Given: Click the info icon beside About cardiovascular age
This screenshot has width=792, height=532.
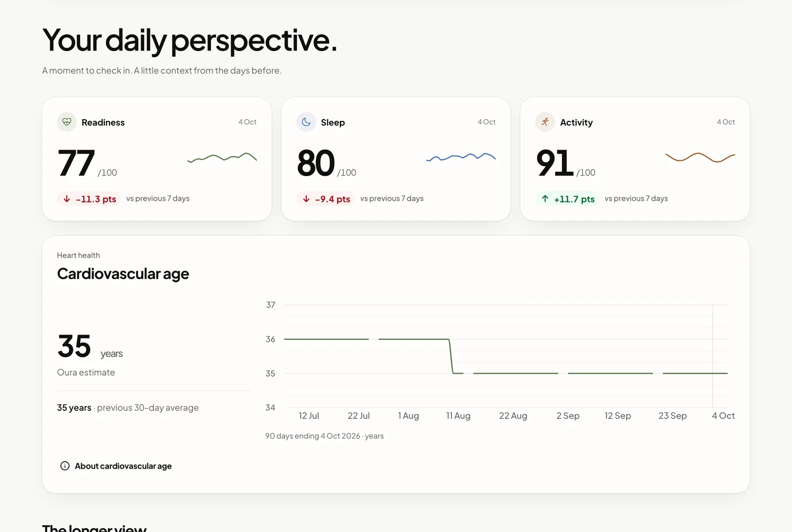Looking at the screenshot, I should click(x=65, y=466).
